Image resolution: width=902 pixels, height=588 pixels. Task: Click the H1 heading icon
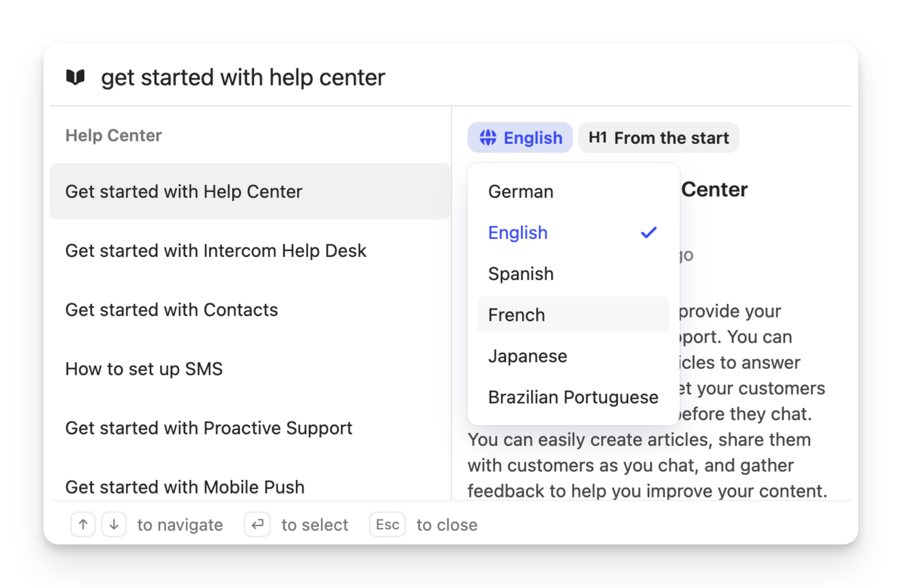(x=597, y=138)
